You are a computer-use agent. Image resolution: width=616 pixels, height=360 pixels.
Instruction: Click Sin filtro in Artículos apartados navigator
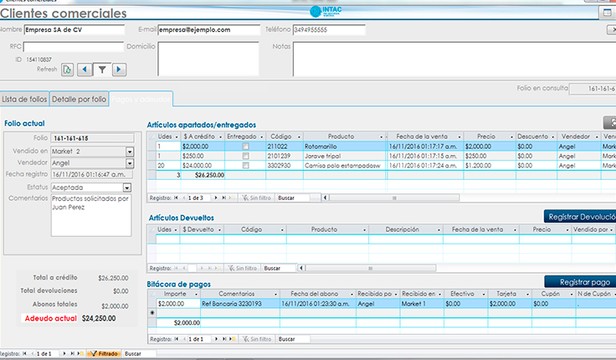257,198
